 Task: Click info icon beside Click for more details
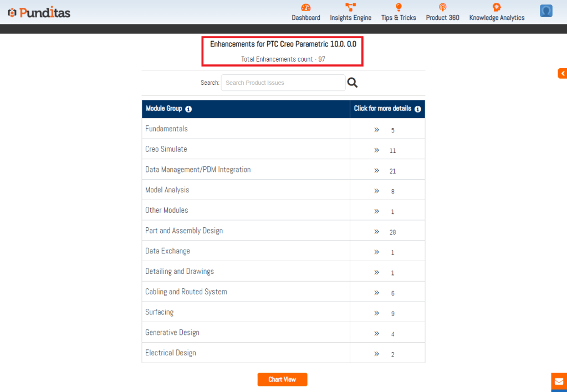pos(418,109)
